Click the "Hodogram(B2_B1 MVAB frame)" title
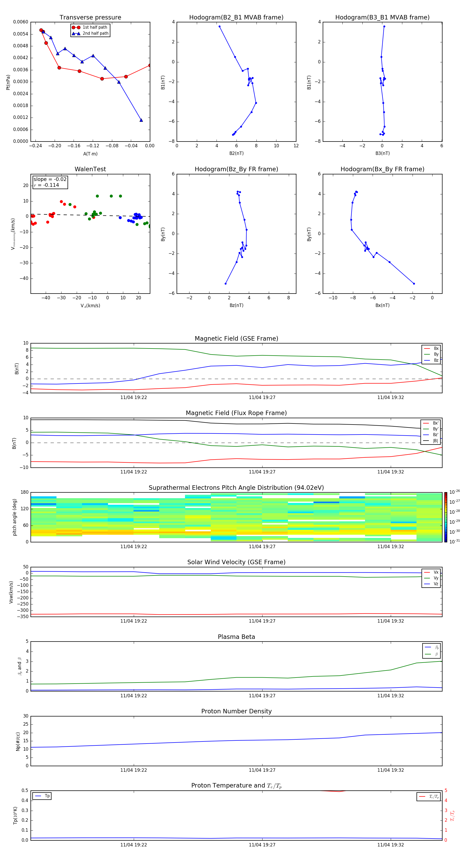 [x=236, y=17]
